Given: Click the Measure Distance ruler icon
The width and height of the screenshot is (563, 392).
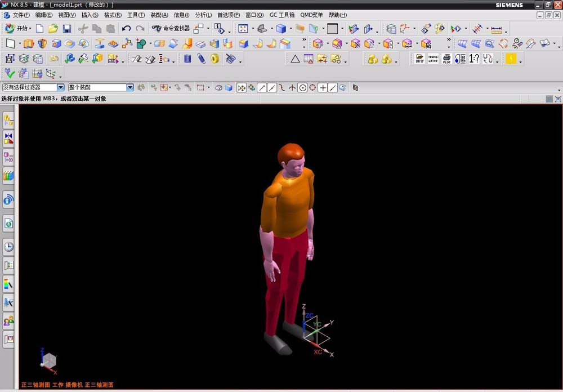Looking at the screenshot, I should click(496, 29).
